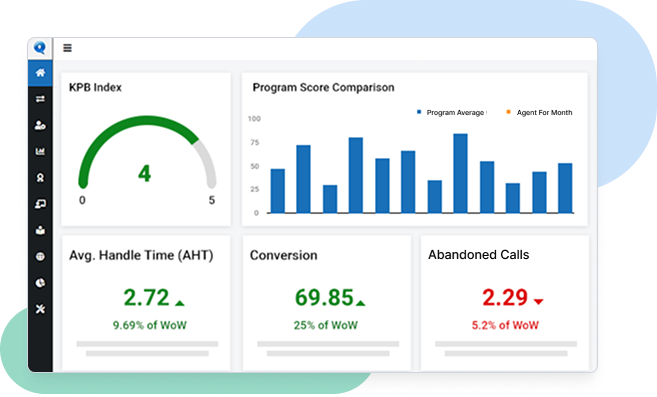The height and width of the screenshot is (397, 657).
Task: Click the 69.85 conversion value
Action: point(324,297)
